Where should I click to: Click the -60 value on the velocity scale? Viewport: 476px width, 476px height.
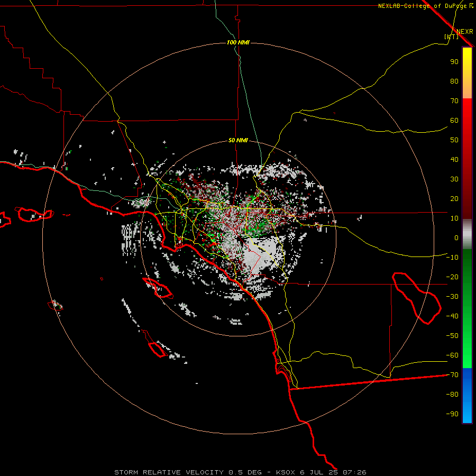coord(452,355)
